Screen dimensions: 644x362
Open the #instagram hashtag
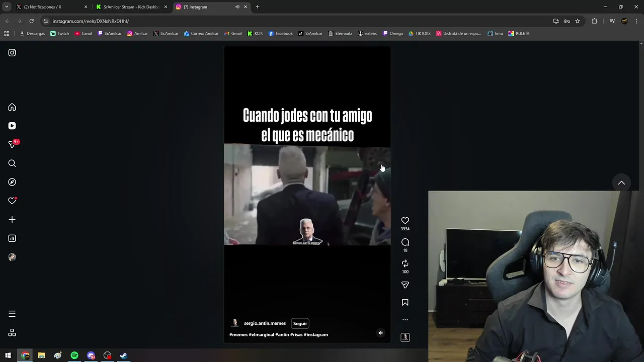click(x=316, y=334)
